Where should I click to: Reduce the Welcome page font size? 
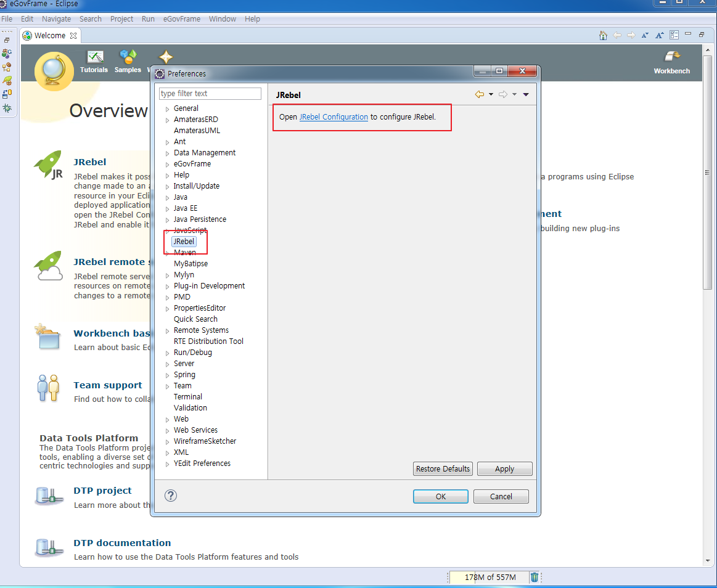(x=645, y=35)
